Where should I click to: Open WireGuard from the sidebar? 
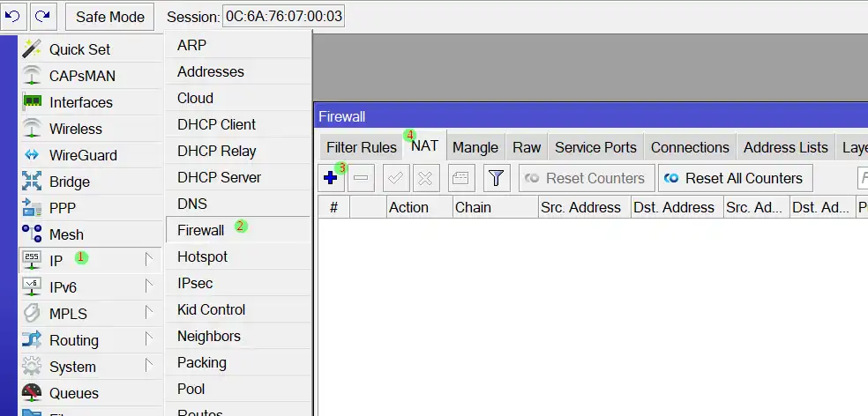tap(83, 155)
